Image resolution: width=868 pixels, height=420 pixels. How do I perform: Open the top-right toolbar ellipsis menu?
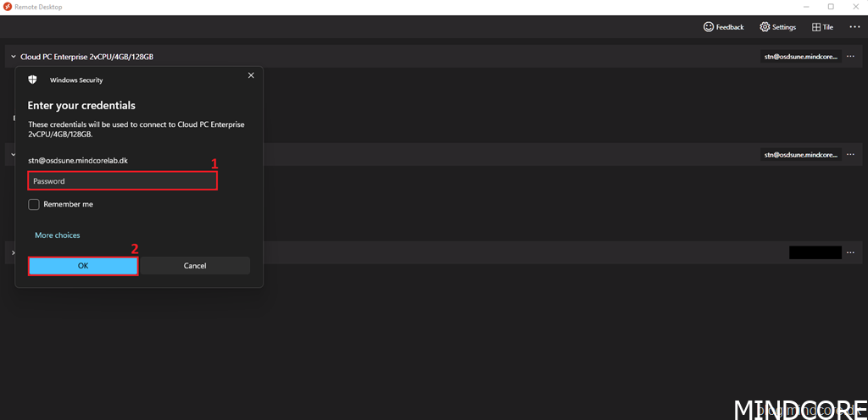tap(854, 27)
